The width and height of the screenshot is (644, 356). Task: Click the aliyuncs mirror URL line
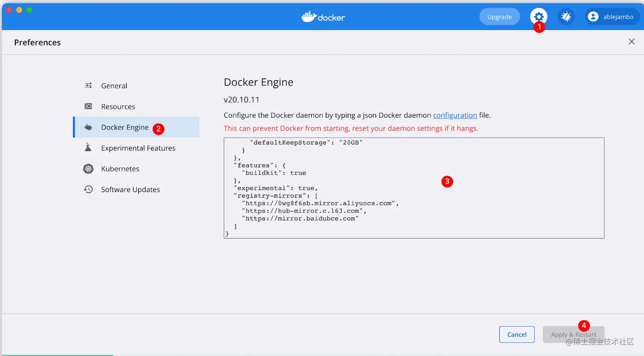pos(320,203)
